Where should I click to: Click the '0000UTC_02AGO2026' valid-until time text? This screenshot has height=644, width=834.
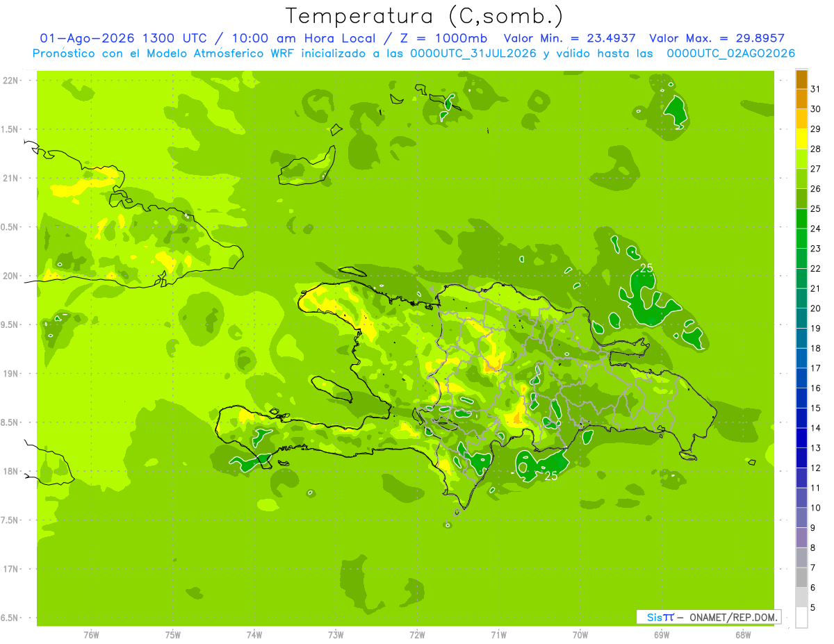pos(730,53)
